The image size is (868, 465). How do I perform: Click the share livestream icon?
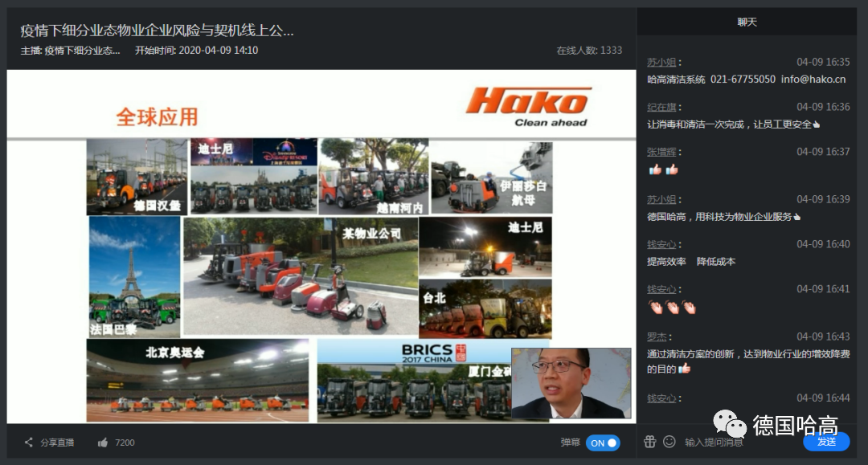(x=29, y=443)
